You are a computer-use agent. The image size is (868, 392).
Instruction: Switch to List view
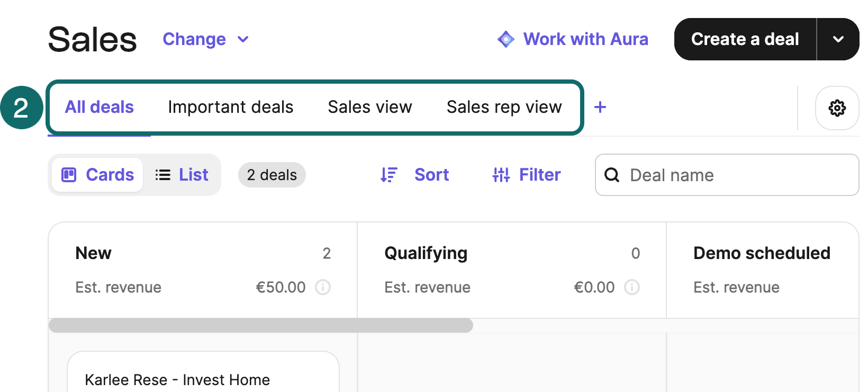182,174
